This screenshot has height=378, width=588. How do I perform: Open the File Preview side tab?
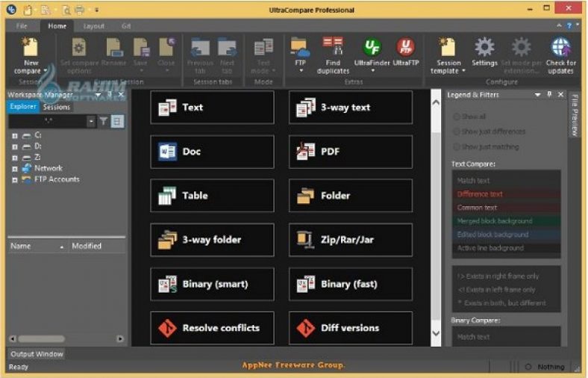574,115
